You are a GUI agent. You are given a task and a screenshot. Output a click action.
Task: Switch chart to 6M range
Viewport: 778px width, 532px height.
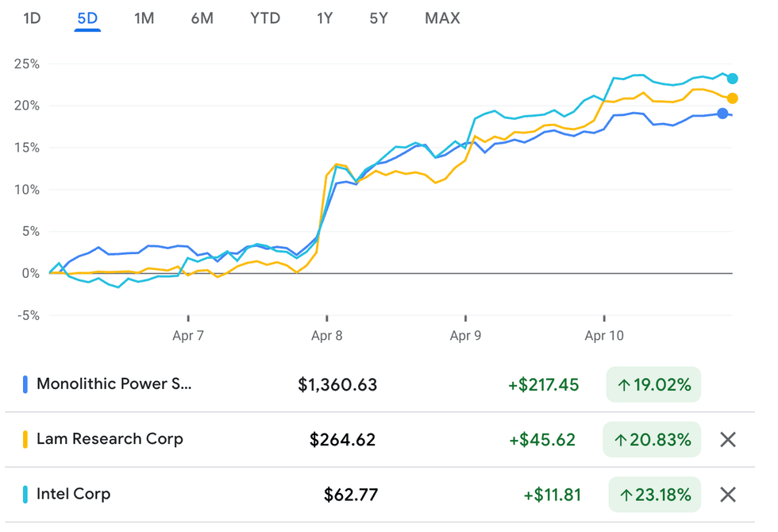[x=202, y=17]
